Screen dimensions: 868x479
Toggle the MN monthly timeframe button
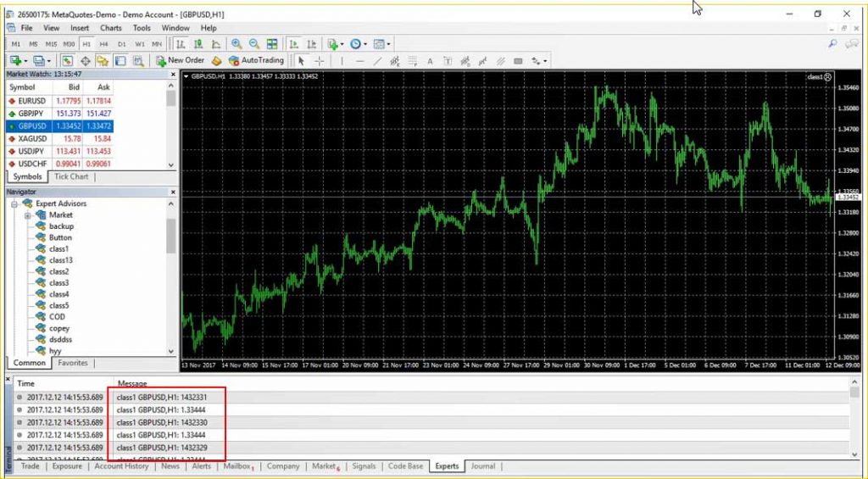(x=157, y=44)
